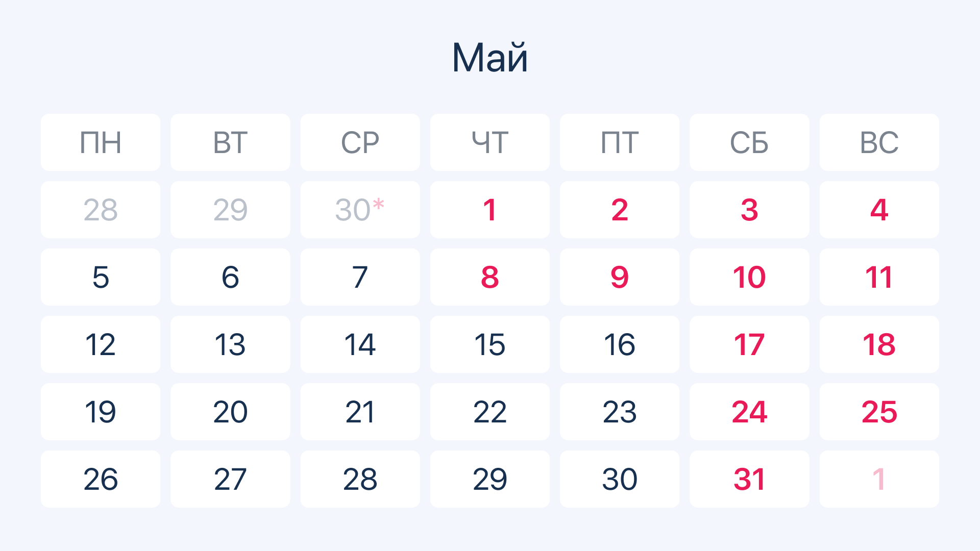Select date 15 on Thursday
This screenshot has height=551, width=980.
click(x=489, y=344)
